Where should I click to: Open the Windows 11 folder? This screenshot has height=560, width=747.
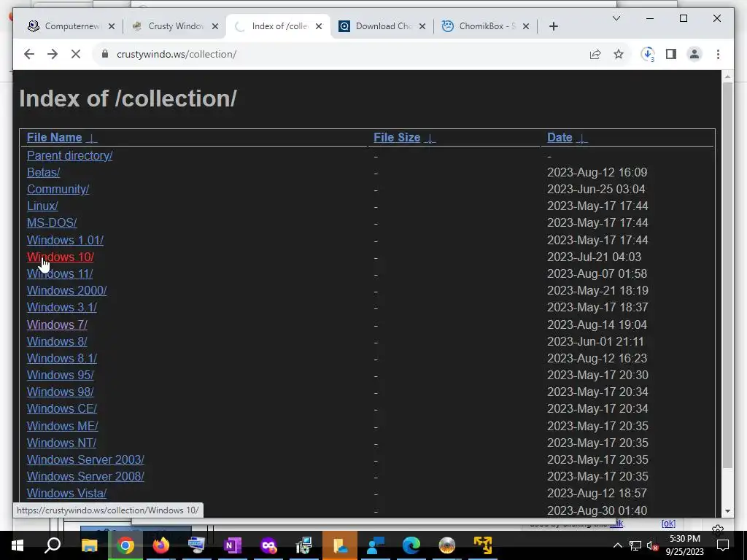pyautogui.click(x=60, y=274)
